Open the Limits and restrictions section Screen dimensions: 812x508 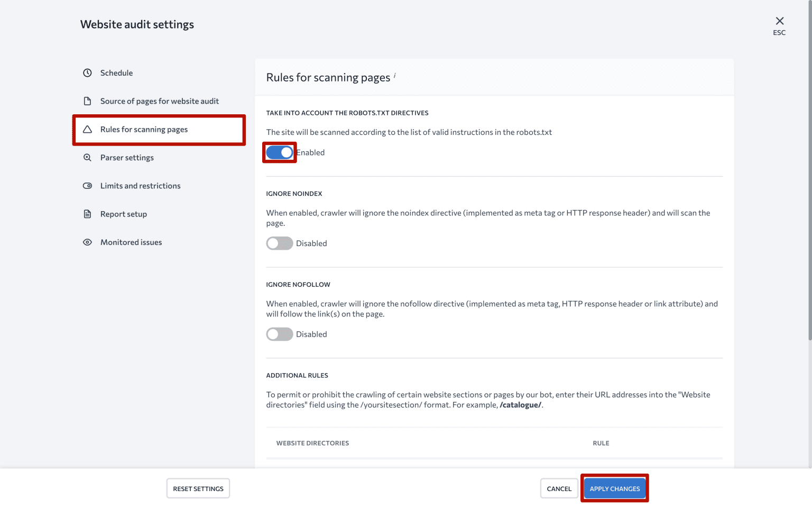pos(140,185)
